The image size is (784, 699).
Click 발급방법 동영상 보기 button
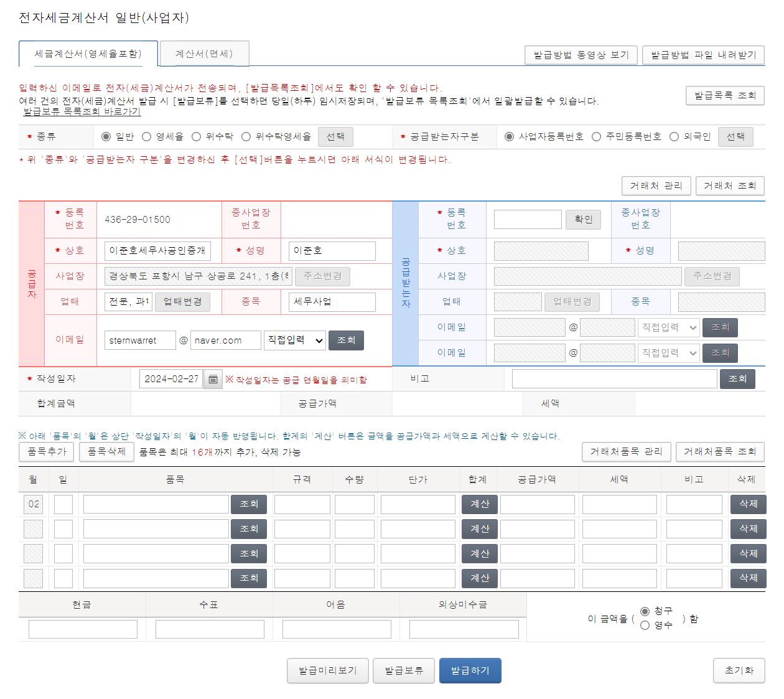(581, 55)
